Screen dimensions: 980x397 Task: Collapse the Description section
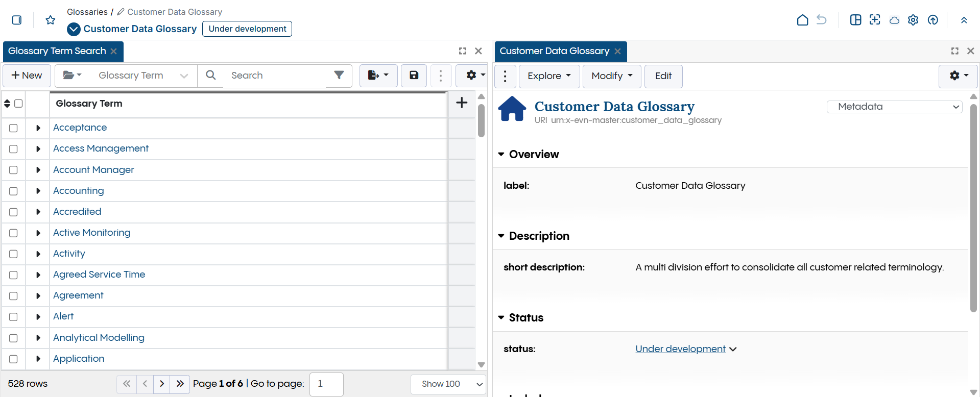click(x=501, y=236)
